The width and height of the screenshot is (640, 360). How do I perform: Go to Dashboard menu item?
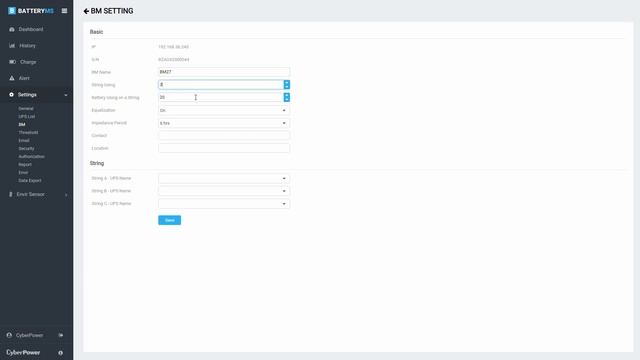coord(31,29)
